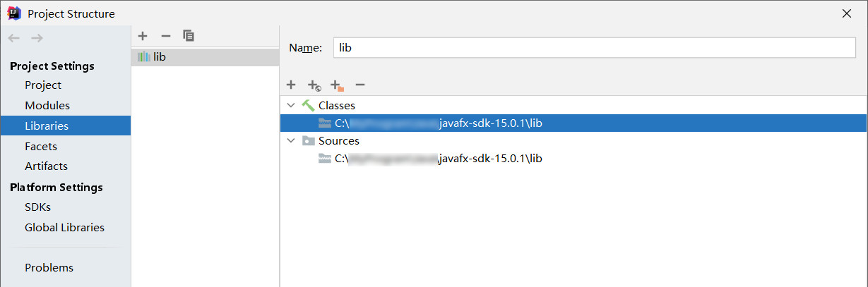Copy the selected library
The width and height of the screenshot is (868, 287).
click(x=189, y=36)
